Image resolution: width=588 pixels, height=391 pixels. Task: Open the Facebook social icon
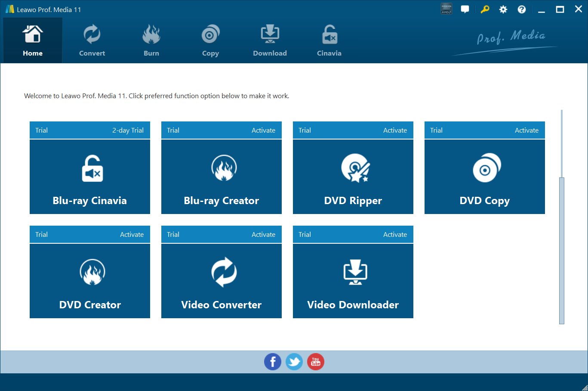(272, 362)
